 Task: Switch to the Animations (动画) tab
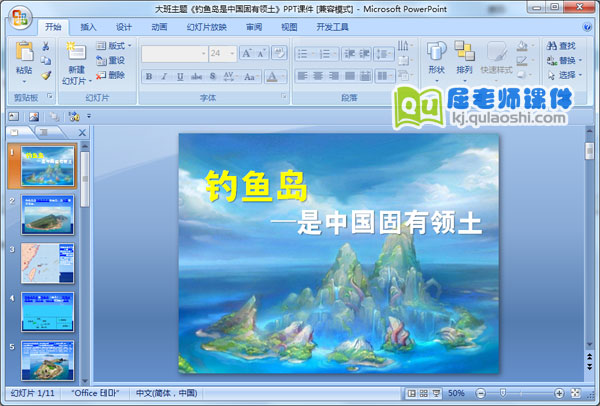point(159,27)
